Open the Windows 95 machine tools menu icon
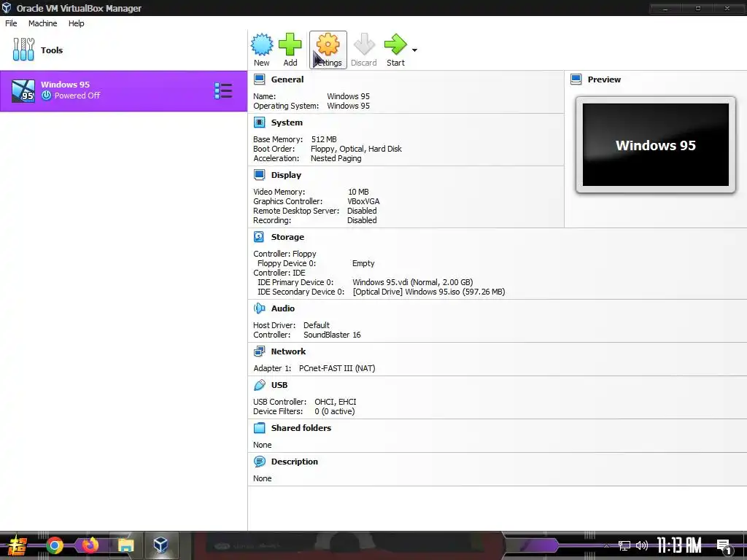 click(x=223, y=91)
